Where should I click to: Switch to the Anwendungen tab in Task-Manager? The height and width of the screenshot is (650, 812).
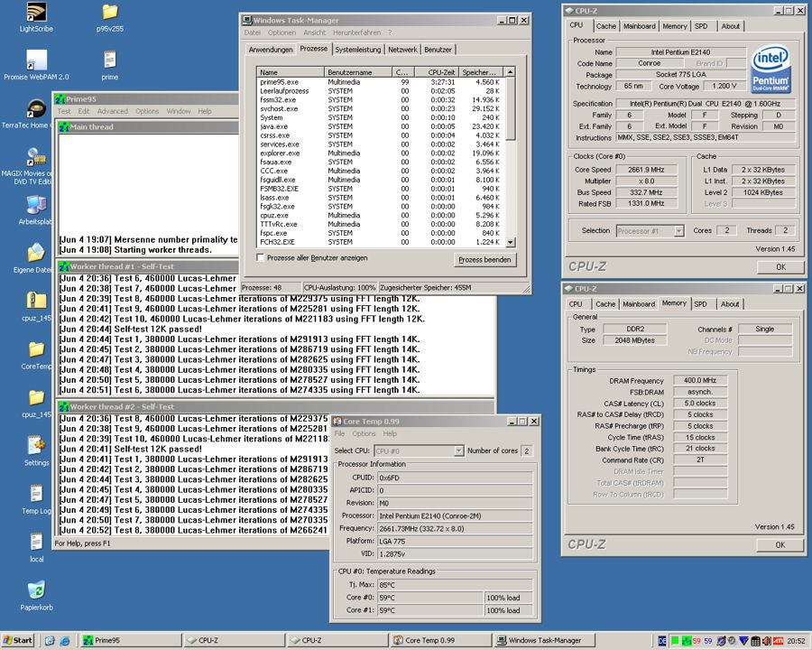tap(271, 50)
